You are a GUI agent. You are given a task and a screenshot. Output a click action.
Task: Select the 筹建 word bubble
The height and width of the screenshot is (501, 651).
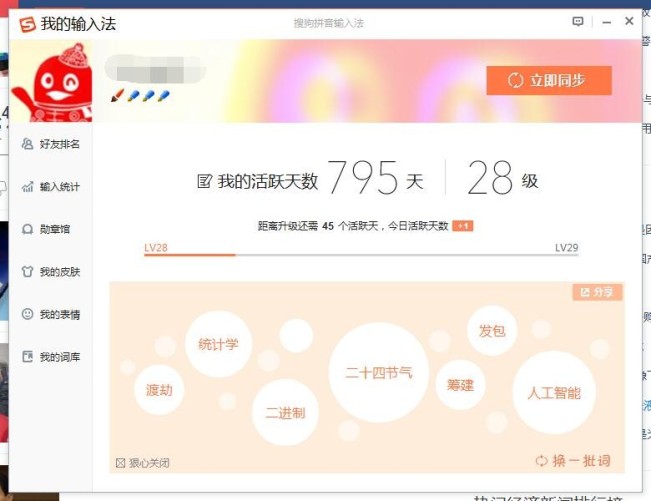point(460,385)
